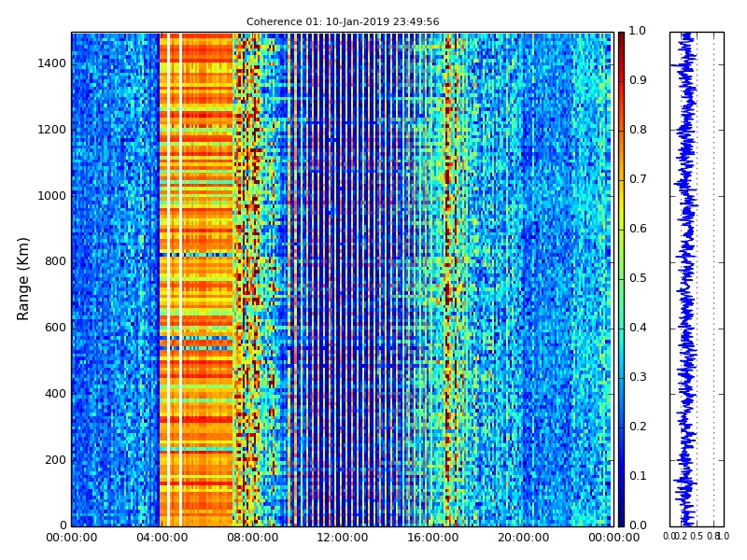Click the colorbar 0.2 value label
Viewport: 747px width, 560px height.
pos(638,427)
